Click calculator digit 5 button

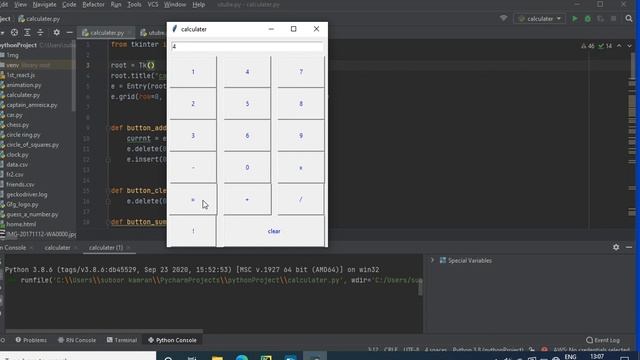[247, 104]
